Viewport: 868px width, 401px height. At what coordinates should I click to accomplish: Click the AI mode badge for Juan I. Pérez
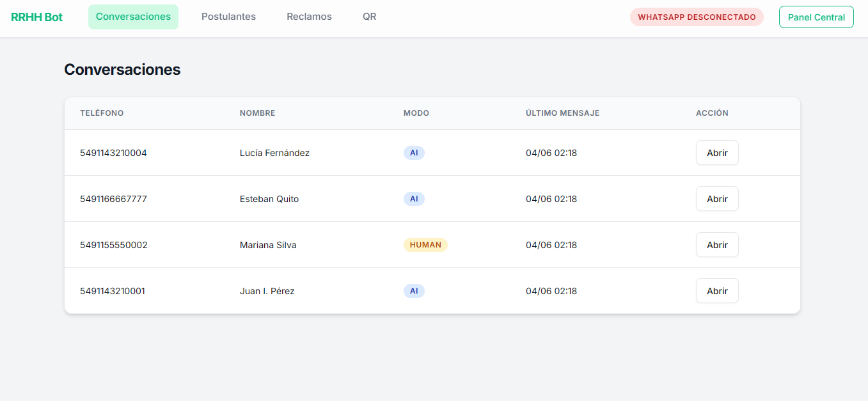tap(414, 291)
